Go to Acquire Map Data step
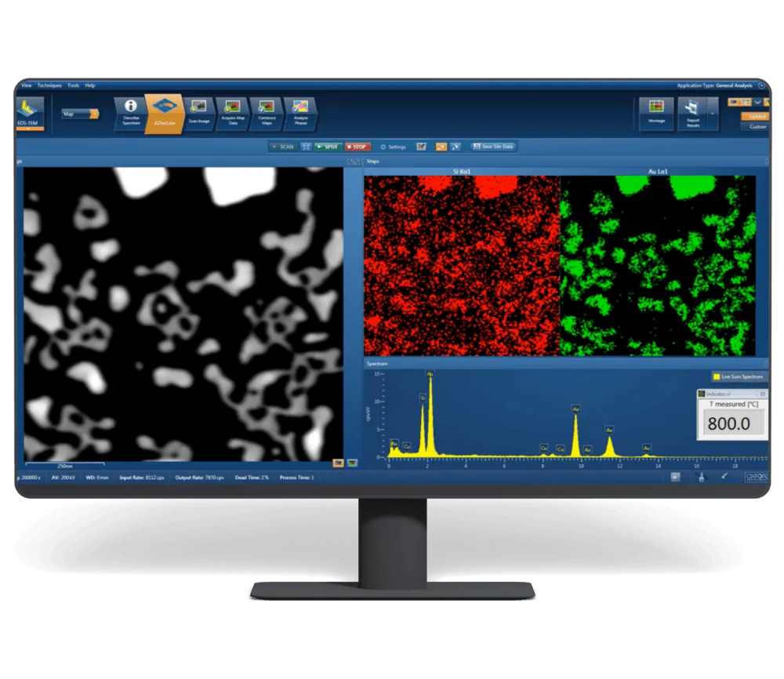Image resolution: width=784 pixels, height=679 pixels. point(233,114)
